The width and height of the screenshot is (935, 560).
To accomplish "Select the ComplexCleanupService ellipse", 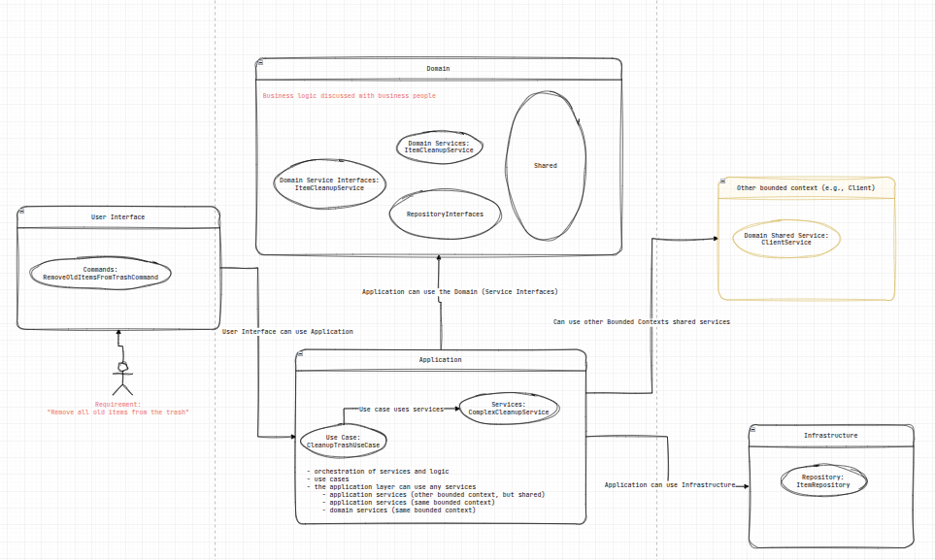I will pyautogui.click(x=509, y=408).
